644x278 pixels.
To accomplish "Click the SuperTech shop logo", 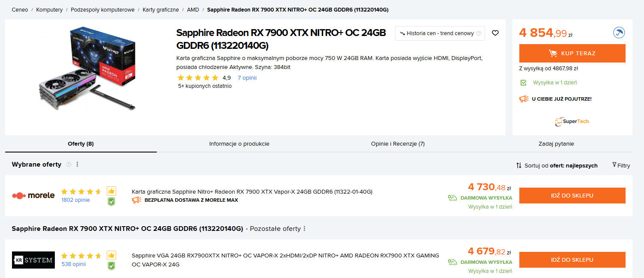I will (572, 122).
